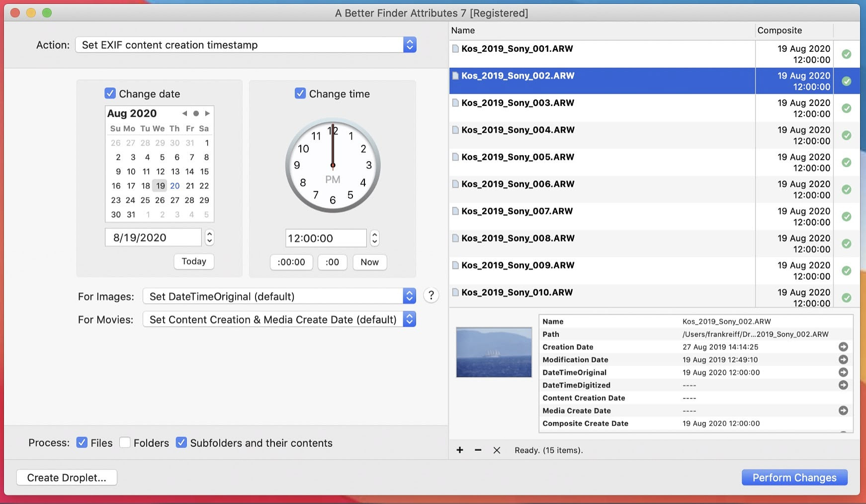The height and width of the screenshot is (504, 866).
Task: Uncheck the Files process checkbox
Action: tap(82, 442)
